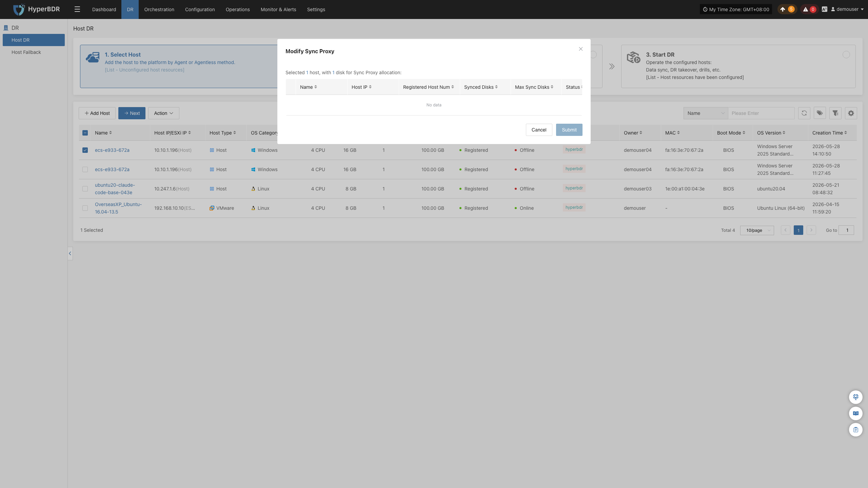Check the OverseasXP_Ubuntu-16.04-13.5 row
868x488 pixels.
(85, 208)
